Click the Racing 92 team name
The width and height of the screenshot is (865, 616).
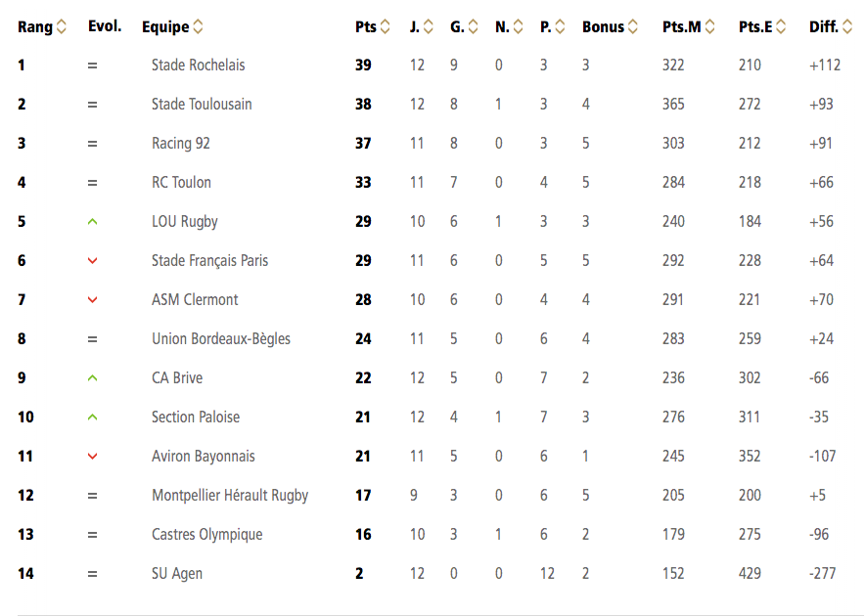[x=181, y=144]
